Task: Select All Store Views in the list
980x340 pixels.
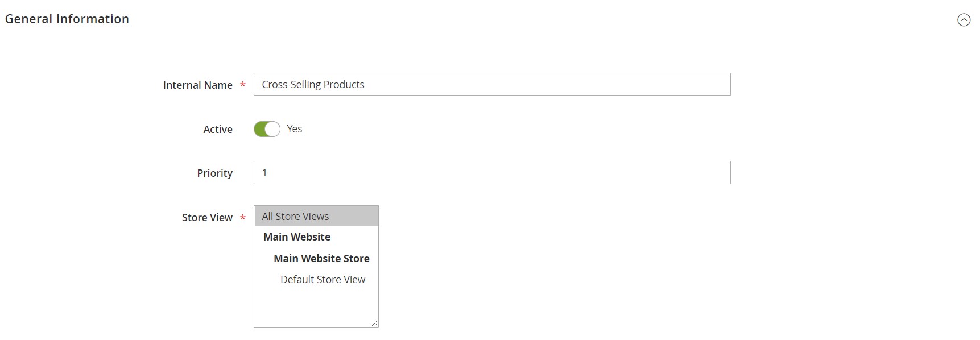Action: coord(316,216)
